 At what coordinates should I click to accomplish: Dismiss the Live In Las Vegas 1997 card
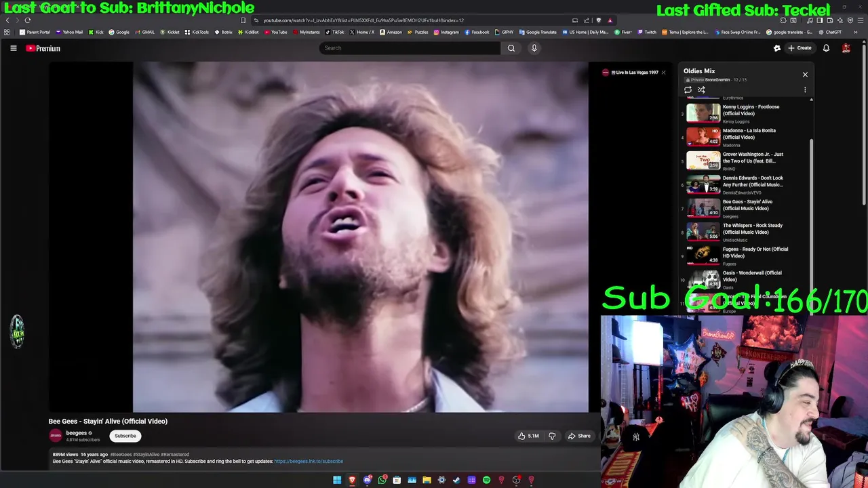click(663, 73)
